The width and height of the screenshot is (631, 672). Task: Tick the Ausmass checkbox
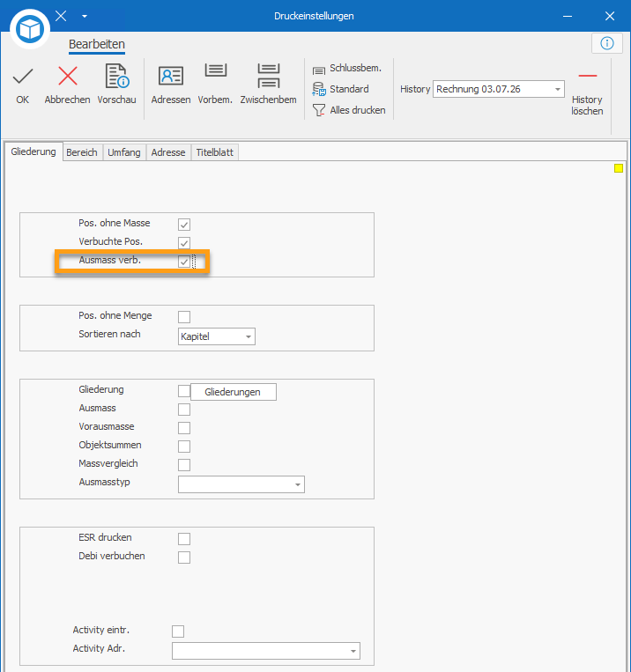[x=184, y=410]
